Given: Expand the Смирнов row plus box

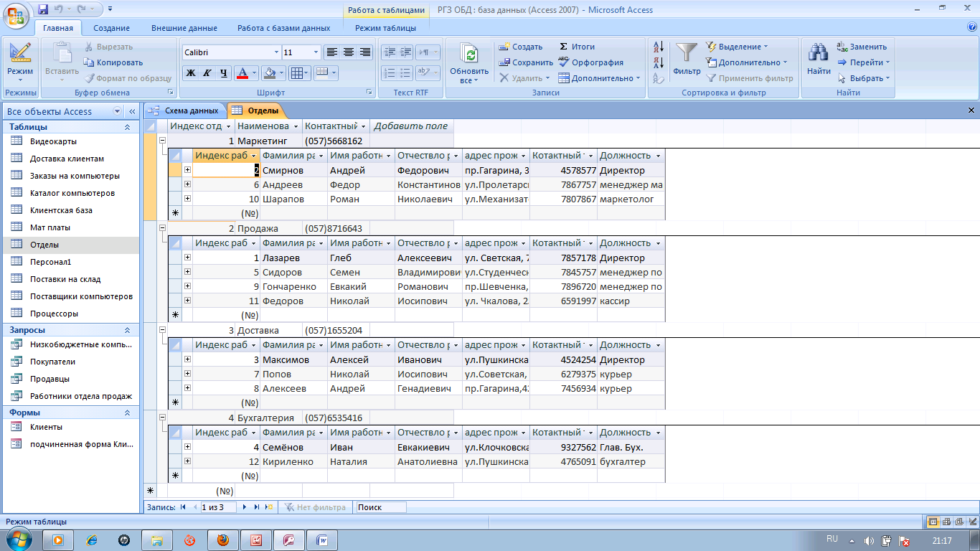Looking at the screenshot, I should (x=187, y=170).
